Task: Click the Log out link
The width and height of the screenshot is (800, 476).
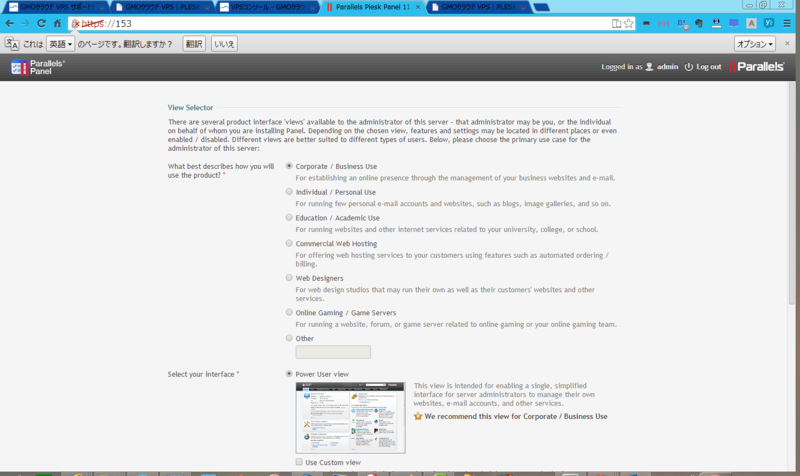Action: tap(709, 67)
